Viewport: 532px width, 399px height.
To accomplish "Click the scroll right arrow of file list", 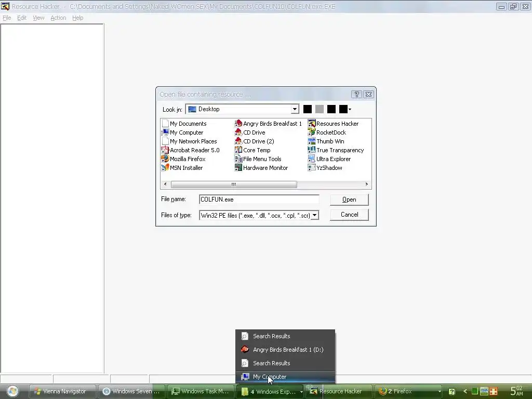I will point(366,184).
